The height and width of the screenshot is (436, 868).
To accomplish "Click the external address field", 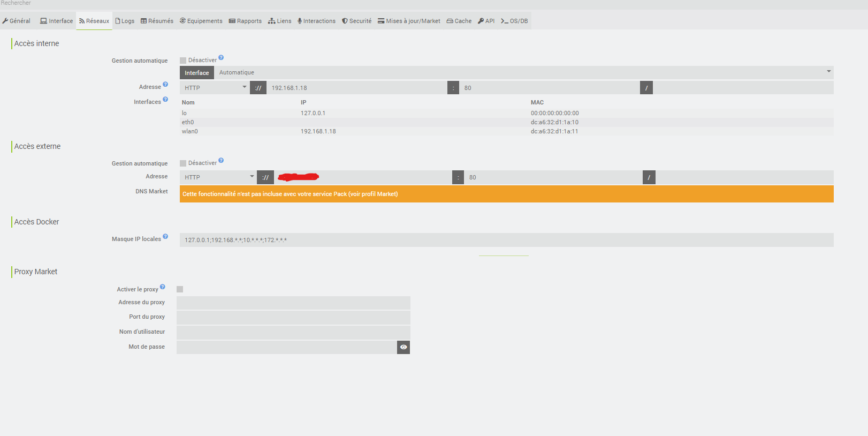I will click(x=363, y=177).
